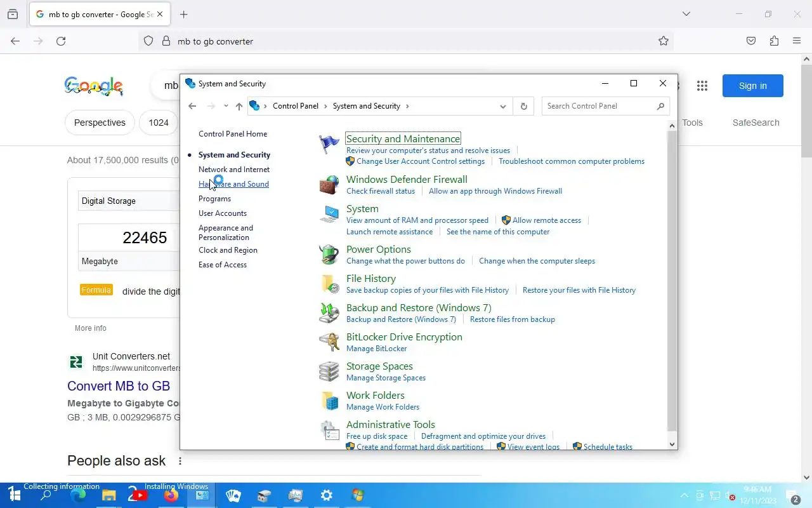Screen dimensions: 812x508
Task: Click Firefox back arrow button
Action: pos(15,41)
